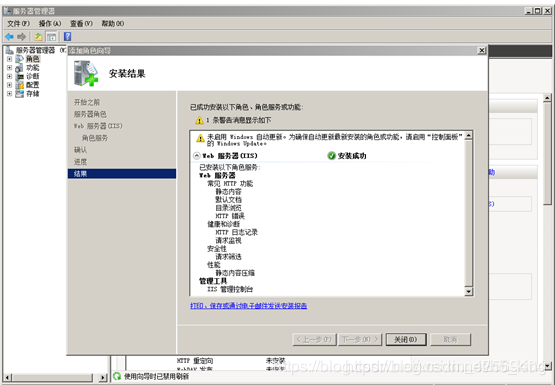
Task: Click 静态内容压缩 in installed services list
Action: [x=235, y=273]
